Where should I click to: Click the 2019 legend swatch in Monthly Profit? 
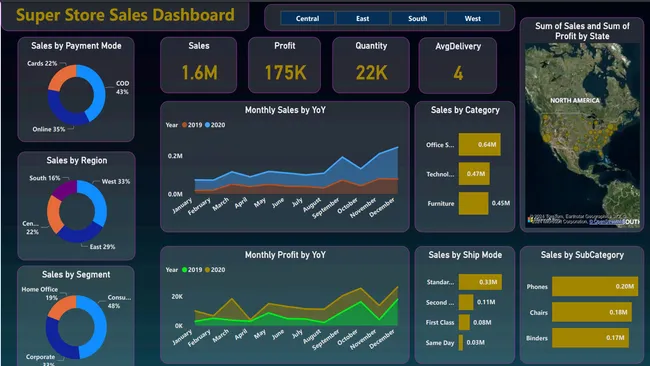[x=184, y=269]
